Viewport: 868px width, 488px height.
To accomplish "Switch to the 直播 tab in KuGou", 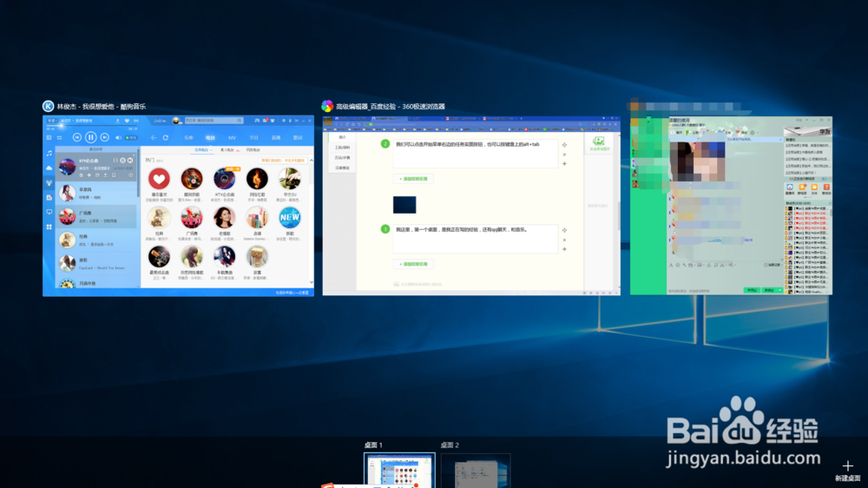I will point(276,137).
